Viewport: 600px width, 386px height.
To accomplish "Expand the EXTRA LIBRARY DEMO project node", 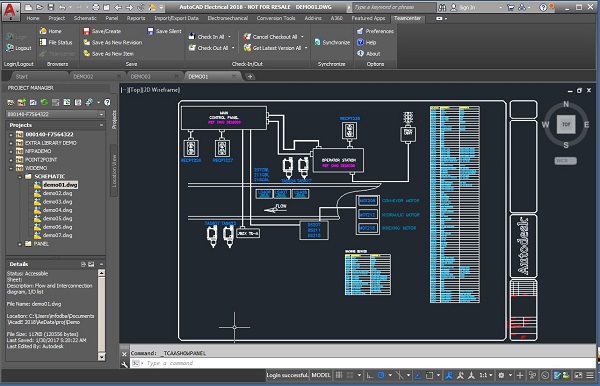I will pyautogui.click(x=11, y=143).
